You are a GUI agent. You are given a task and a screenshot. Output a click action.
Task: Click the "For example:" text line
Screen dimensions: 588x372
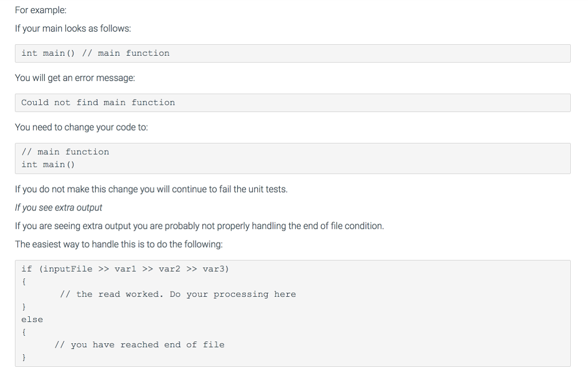pos(41,11)
